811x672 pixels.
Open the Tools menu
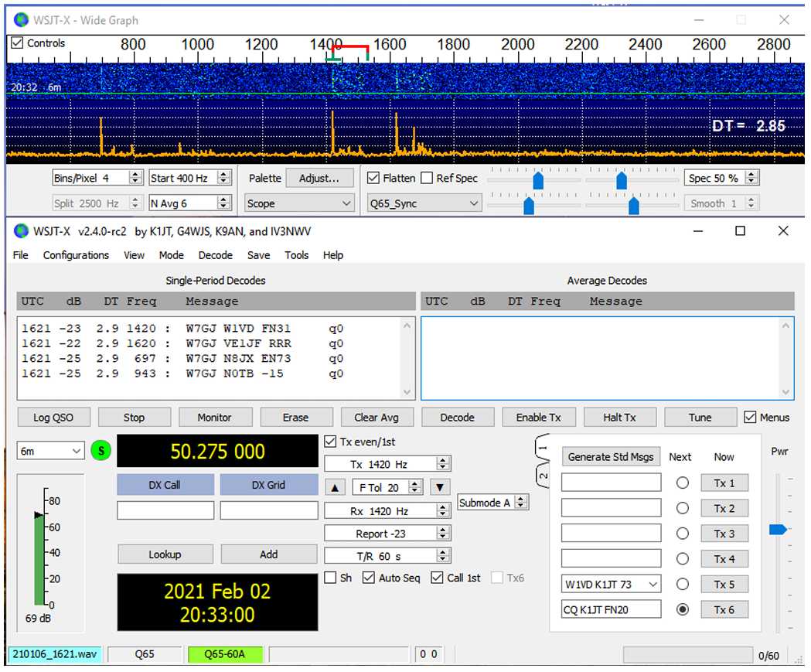pos(296,255)
